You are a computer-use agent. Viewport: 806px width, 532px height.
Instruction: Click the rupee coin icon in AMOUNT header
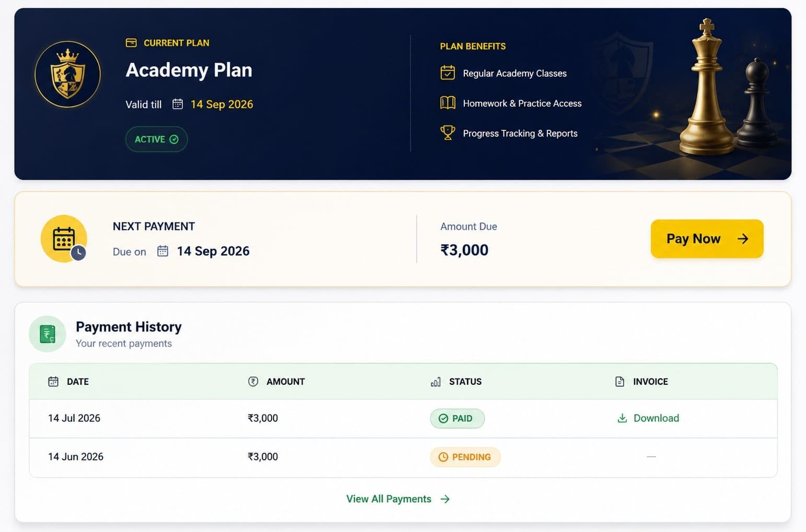pos(253,382)
